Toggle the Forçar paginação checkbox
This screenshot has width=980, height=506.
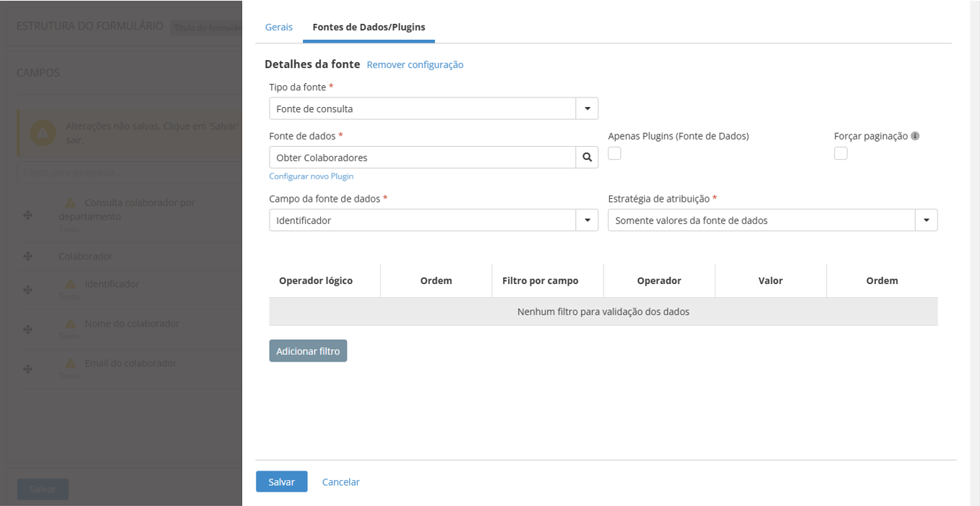point(841,153)
